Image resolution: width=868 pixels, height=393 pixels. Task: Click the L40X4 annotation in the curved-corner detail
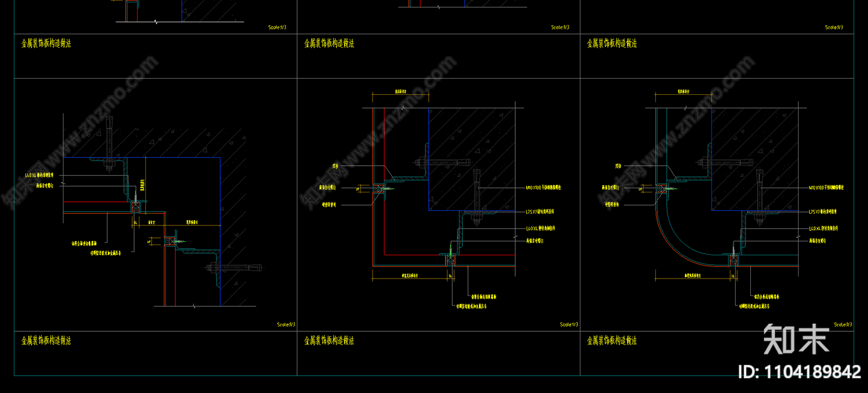[824, 229]
